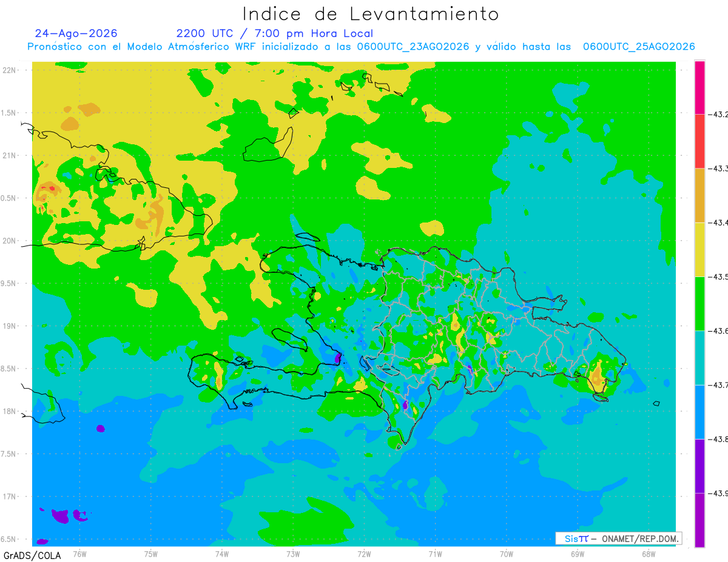Click the 'SisTT - ONAMET/REP.DOM.' credit box
The width and height of the screenshot is (728, 562).
coord(619,538)
